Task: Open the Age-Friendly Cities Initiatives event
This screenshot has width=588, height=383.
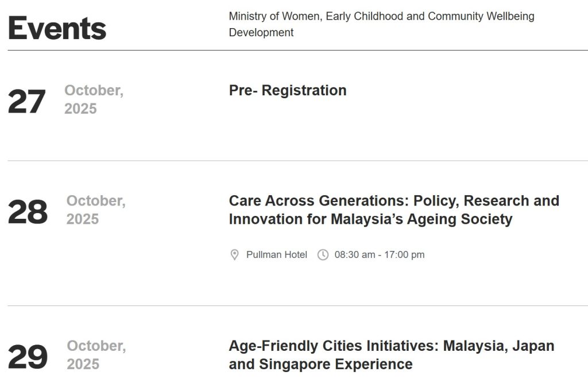Action: tap(391, 355)
